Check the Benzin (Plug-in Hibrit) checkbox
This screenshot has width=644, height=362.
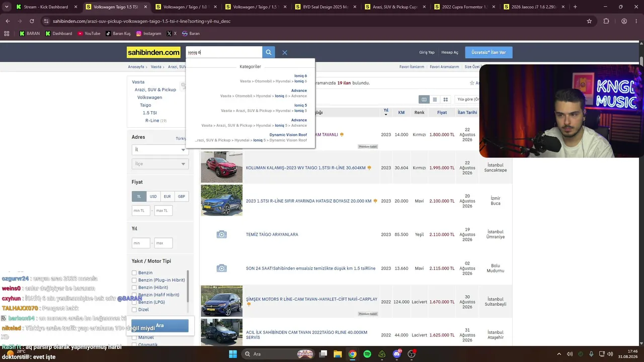pyautogui.click(x=134, y=280)
